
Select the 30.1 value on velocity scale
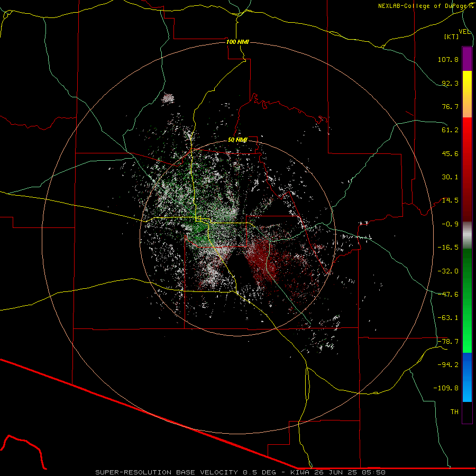coord(450,177)
